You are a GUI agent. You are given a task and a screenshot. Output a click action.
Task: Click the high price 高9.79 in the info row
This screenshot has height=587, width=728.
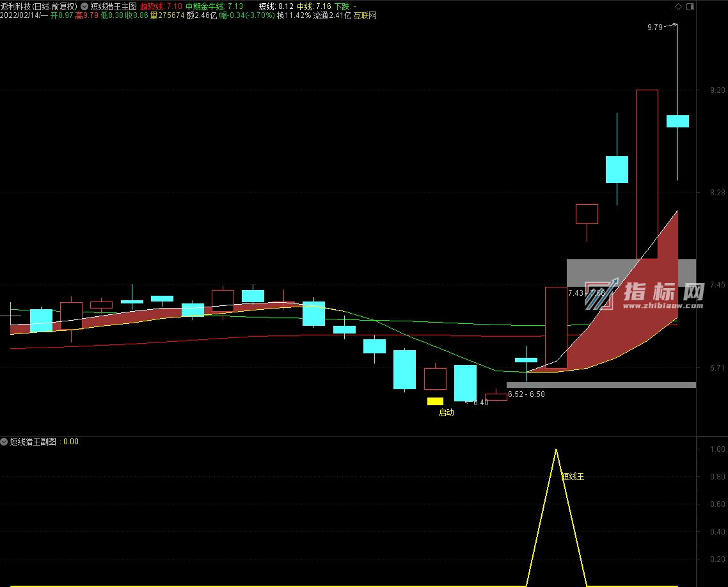(87, 15)
